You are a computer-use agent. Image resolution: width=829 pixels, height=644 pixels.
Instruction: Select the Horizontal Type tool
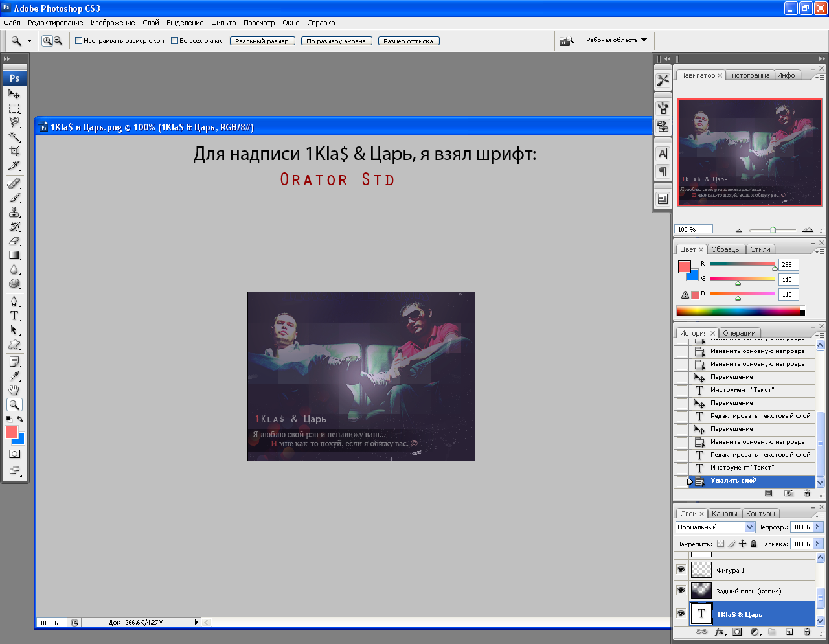pyautogui.click(x=14, y=316)
